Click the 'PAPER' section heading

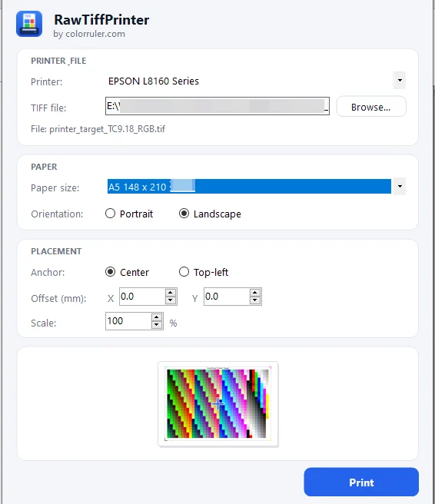[44, 167]
